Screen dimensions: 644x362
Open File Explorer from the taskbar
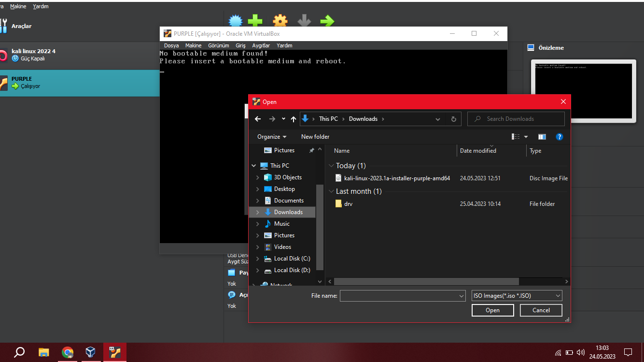click(44, 352)
